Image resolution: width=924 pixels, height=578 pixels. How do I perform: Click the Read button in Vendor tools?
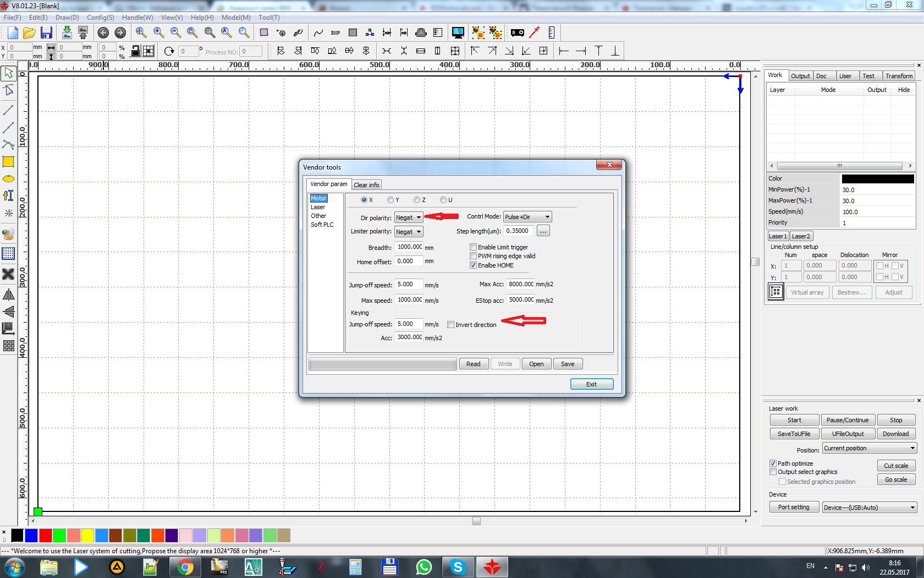[x=474, y=364]
